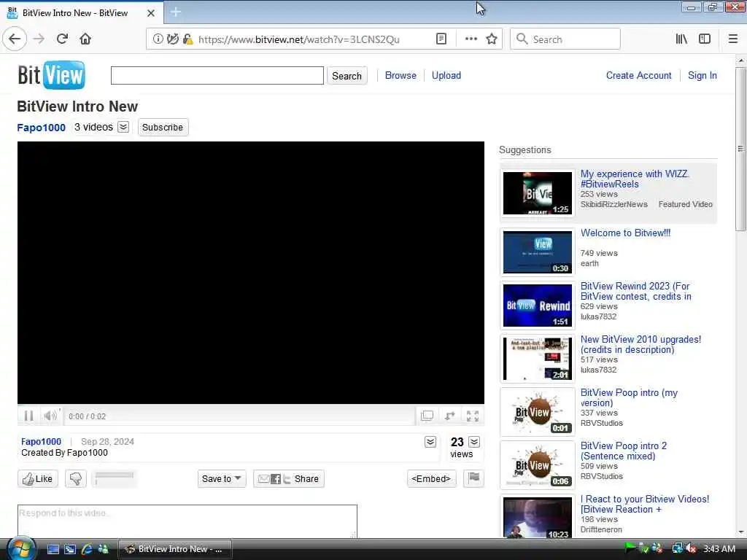Click the Share button
The image size is (747, 560).
click(x=289, y=478)
